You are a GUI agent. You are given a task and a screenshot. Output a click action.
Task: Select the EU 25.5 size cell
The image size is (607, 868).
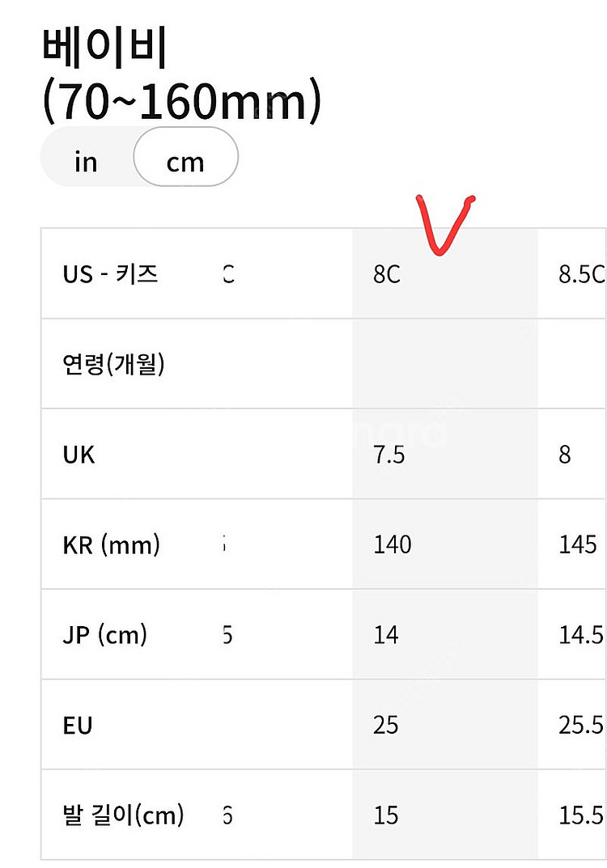[x=572, y=725]
